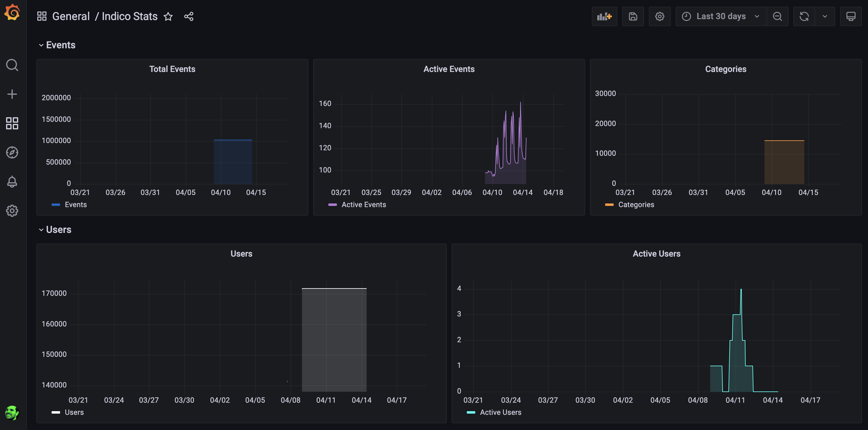The width and height of the screenshot is (868, 430).
Task: Save dashboard using the floppy disk icon
Action: 632,16
